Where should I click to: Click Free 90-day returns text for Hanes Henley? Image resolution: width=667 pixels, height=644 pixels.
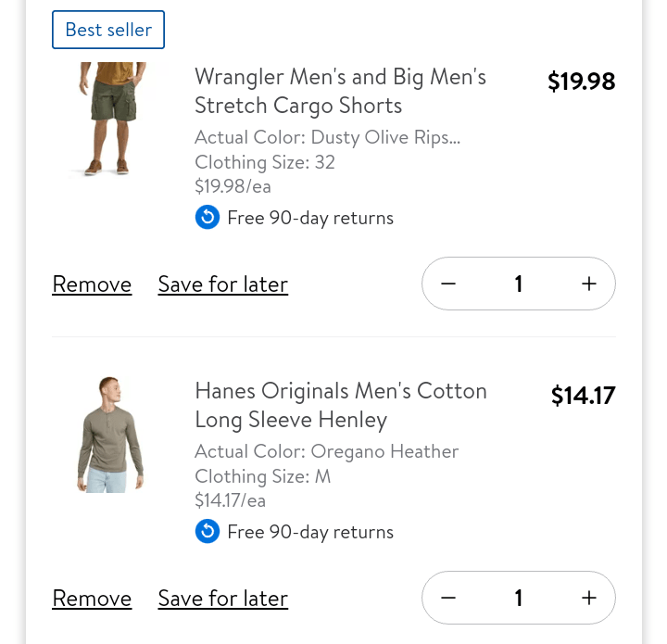point(310,532)
